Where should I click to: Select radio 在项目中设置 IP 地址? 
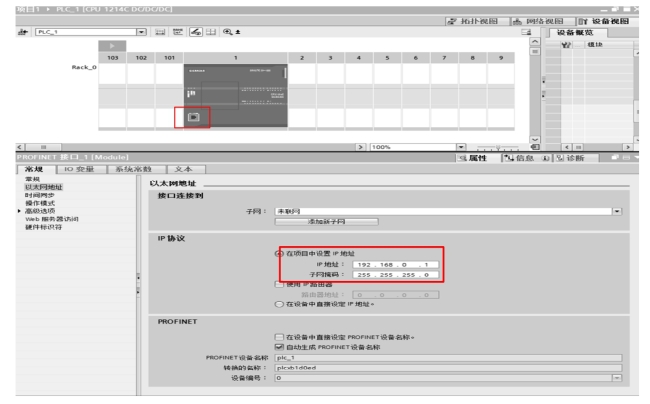tap(279, 254)
